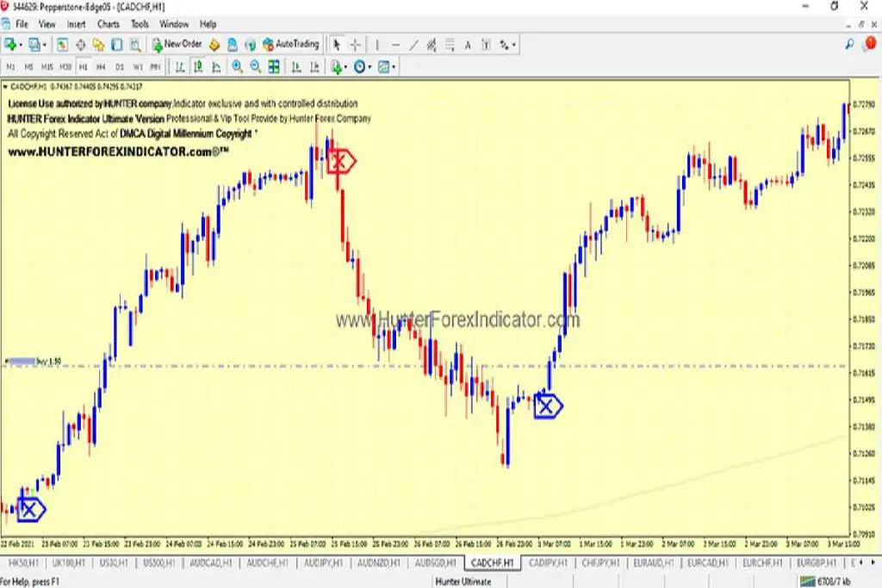
Task: Switch to the CADJPY,H1 chart tab
Action: pos(549,563)
